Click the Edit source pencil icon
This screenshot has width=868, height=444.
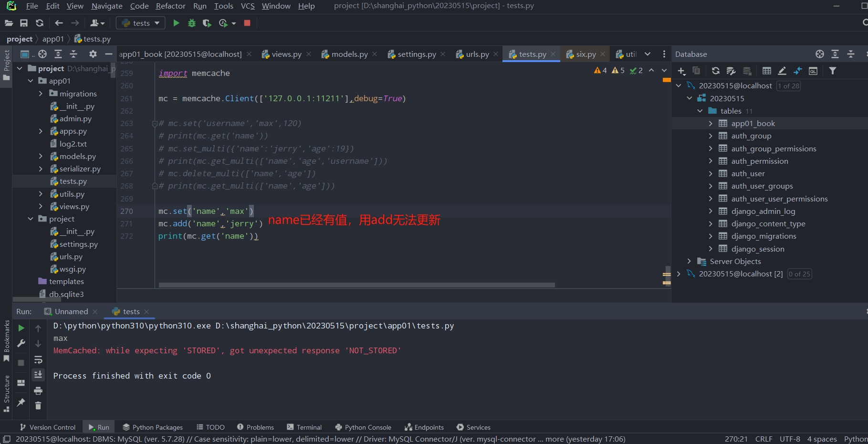(x=782, y=71)
